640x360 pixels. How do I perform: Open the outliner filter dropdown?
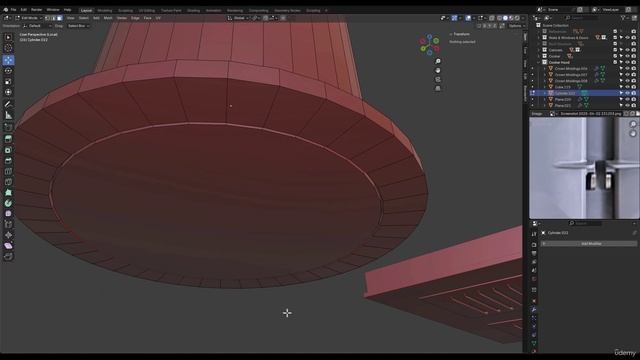point(624,18)
